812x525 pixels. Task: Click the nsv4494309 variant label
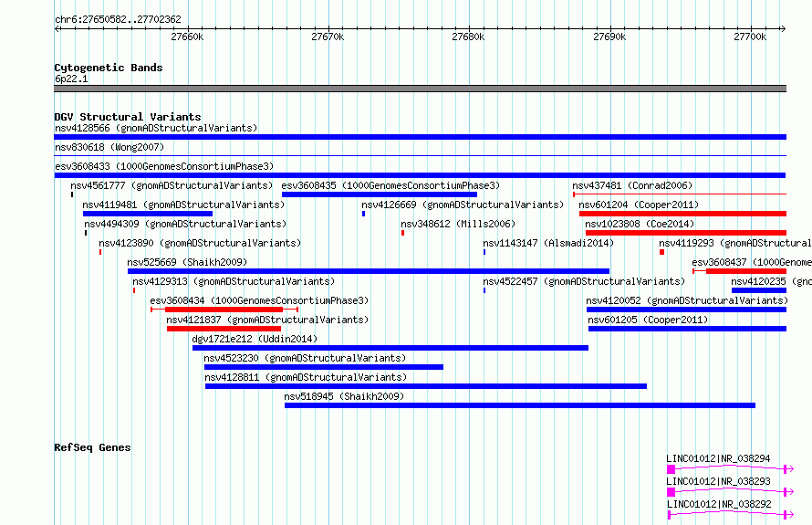click(185, 224)
